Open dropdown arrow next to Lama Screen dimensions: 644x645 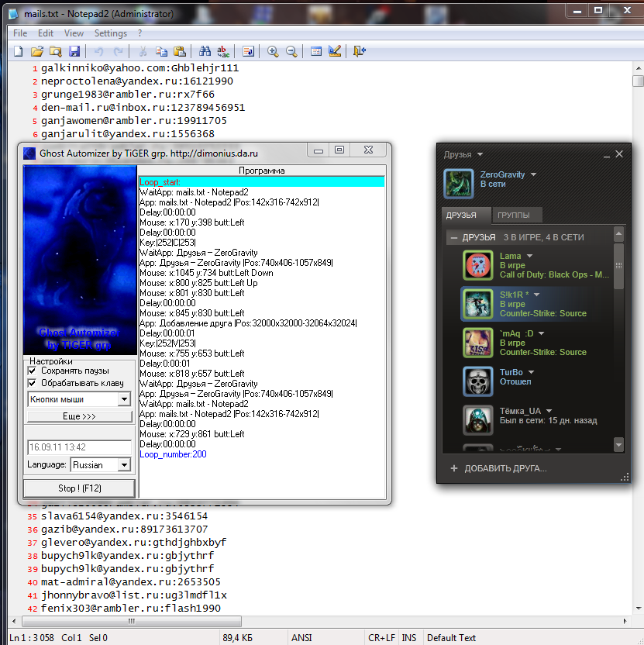pos(529,256)
